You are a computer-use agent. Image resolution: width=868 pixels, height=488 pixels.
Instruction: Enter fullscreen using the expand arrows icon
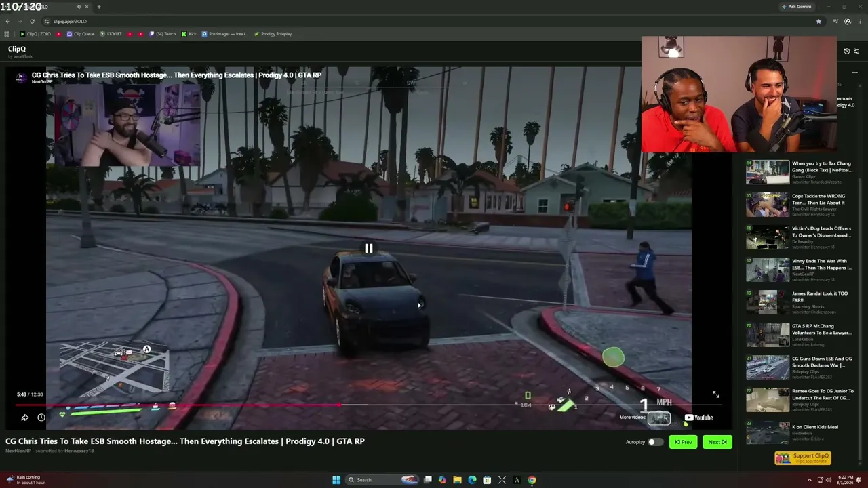point(715,394)
